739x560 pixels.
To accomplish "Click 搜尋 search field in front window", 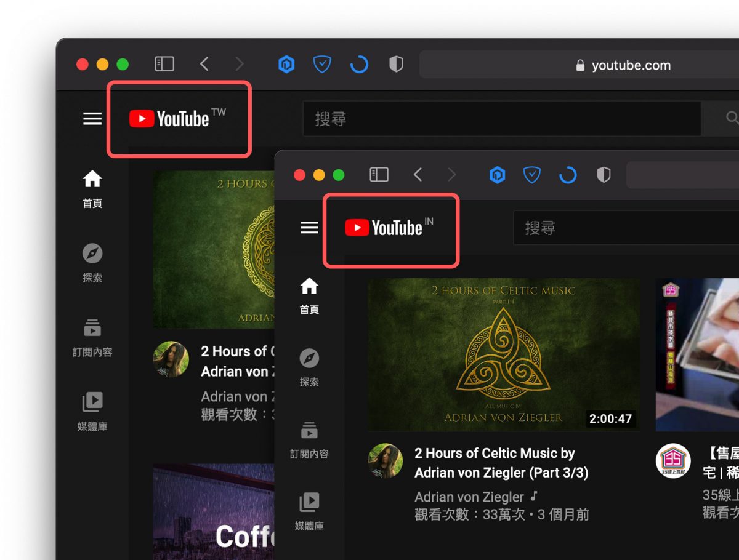I will coord(626,228).
